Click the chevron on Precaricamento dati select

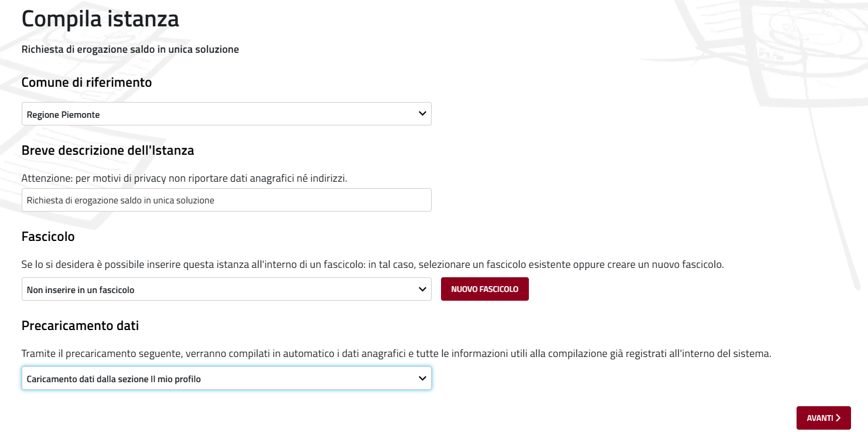click(422, 378)
